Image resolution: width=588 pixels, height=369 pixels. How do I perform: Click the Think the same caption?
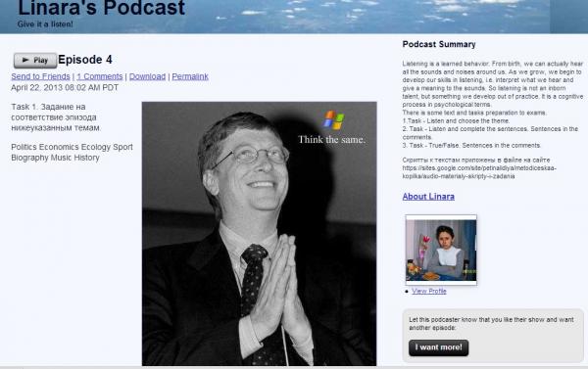[x=331, y=140]
